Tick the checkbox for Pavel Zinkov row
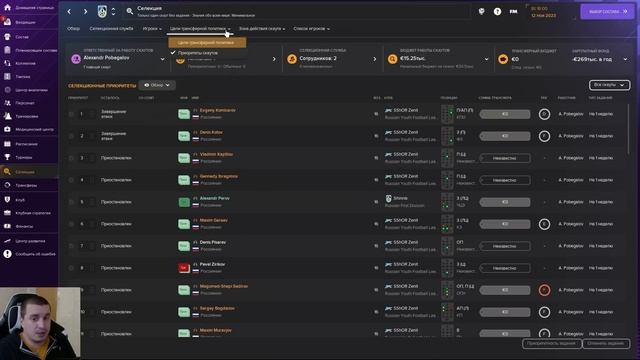 (71, 268)
